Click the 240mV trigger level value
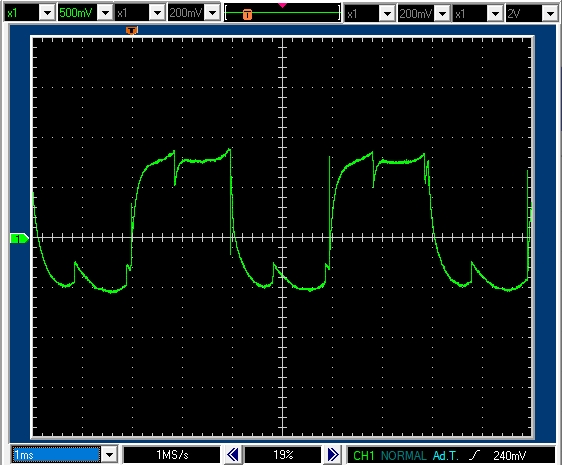 click(x=509, y=455)
